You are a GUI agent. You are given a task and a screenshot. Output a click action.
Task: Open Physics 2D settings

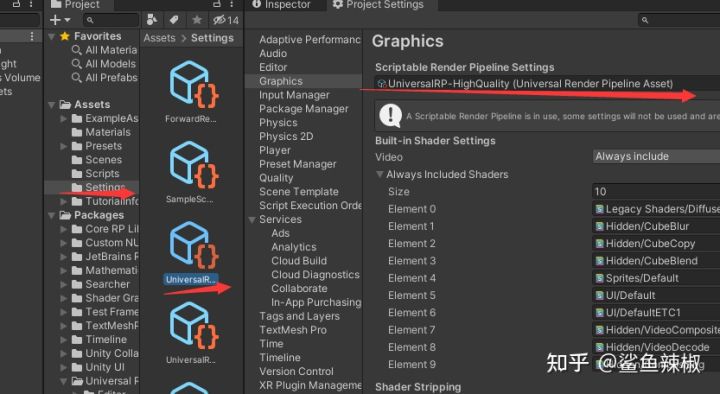(286, 136)
